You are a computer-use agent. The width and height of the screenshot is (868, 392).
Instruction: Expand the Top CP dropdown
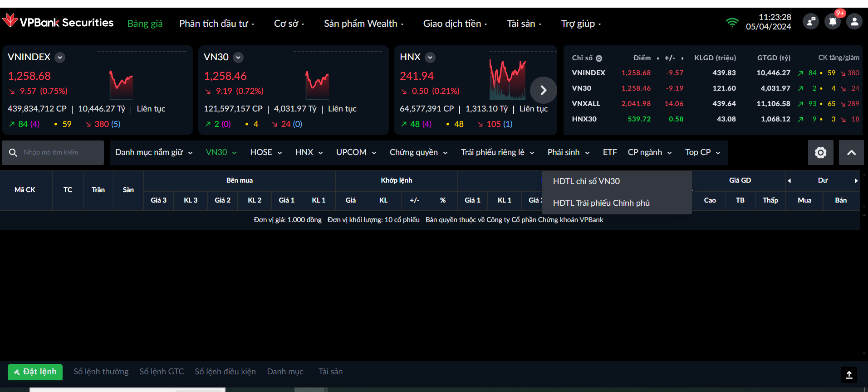[x=702, y=153]
